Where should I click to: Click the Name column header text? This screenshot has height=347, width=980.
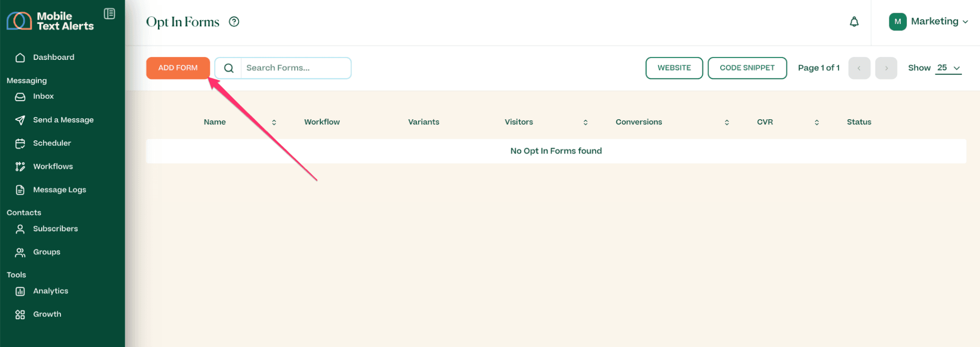pyautogui.click(x=215, y=122)
